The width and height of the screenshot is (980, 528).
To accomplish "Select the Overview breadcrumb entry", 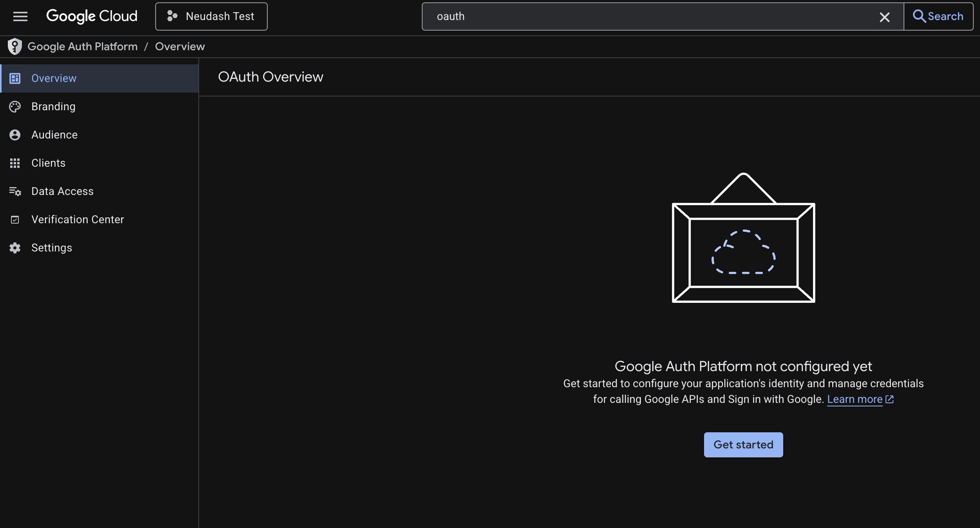I will click(180, 46).
